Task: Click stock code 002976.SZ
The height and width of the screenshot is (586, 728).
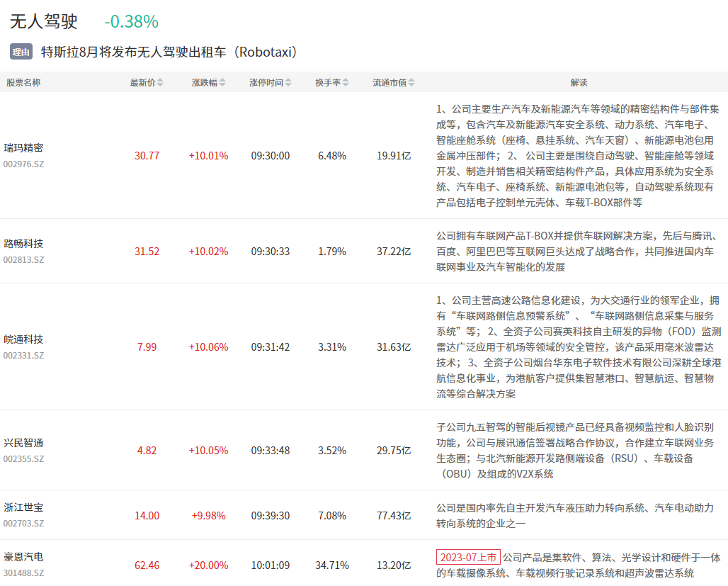Action: coord(23,164)
